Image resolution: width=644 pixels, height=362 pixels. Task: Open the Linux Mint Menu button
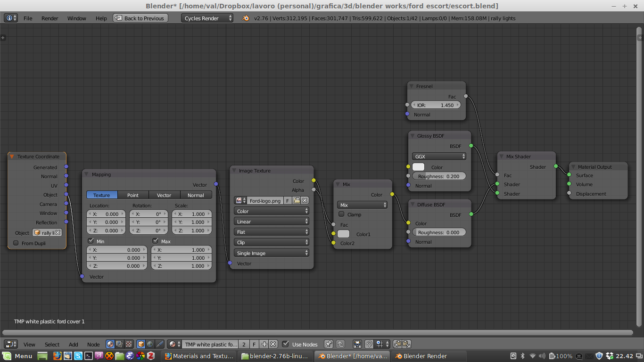[18, 356]
